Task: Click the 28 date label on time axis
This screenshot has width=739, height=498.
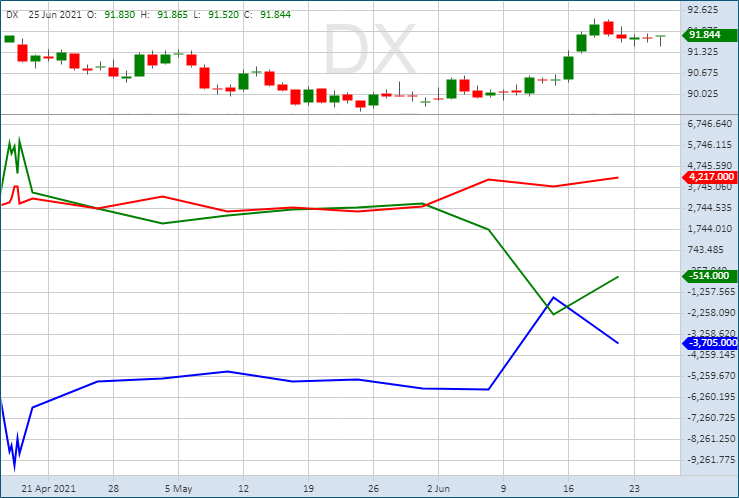Action: tap(113, 489)
